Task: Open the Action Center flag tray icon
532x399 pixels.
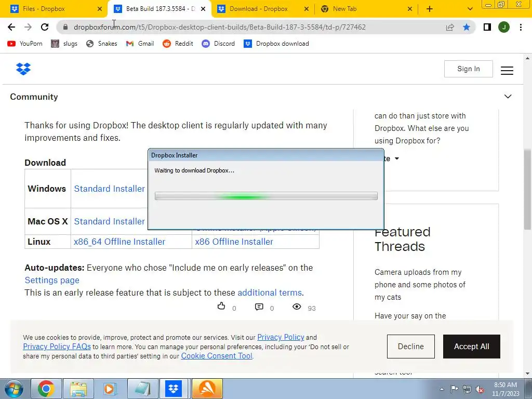Action: tap(454, 389)
